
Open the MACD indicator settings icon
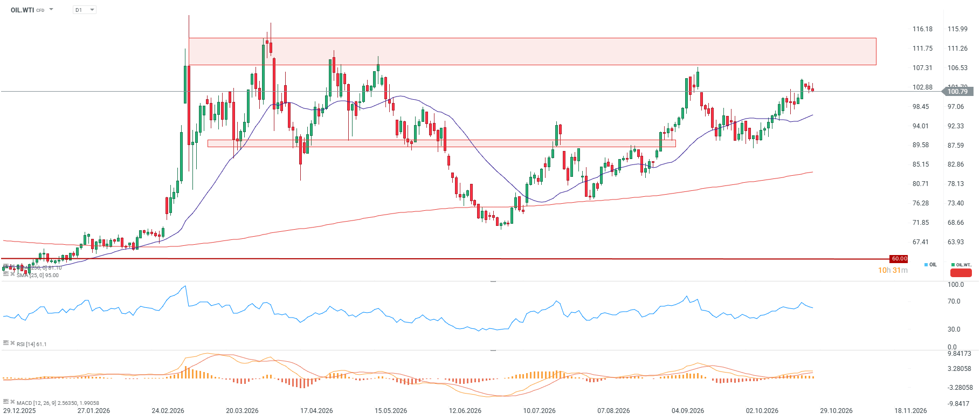[6, 402]
